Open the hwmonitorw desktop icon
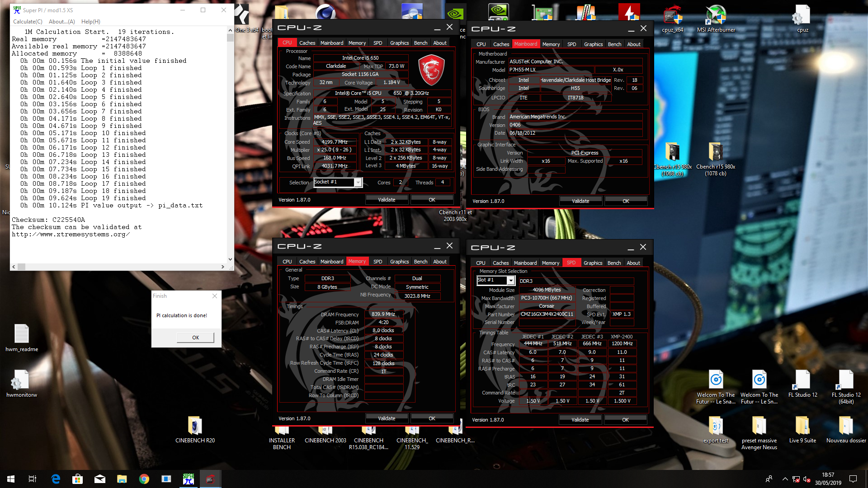This screenshot has height=488, width=868. pyautogui.click(x=22, y=384)
